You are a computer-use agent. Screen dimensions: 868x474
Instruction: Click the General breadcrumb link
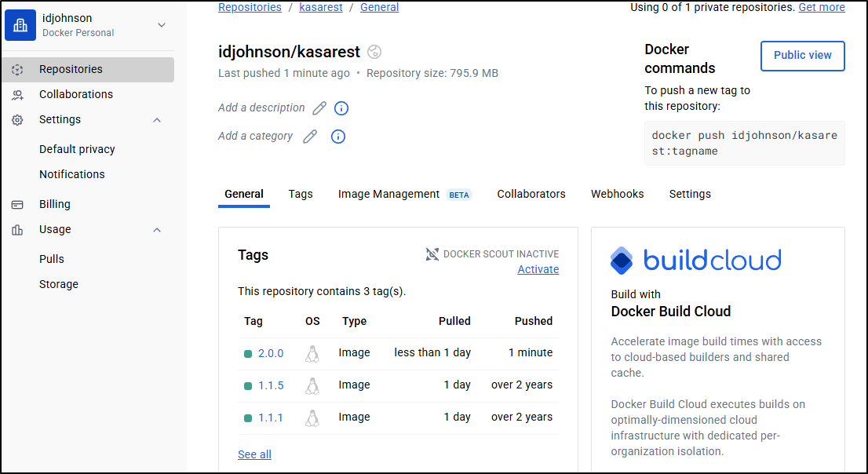380,8
